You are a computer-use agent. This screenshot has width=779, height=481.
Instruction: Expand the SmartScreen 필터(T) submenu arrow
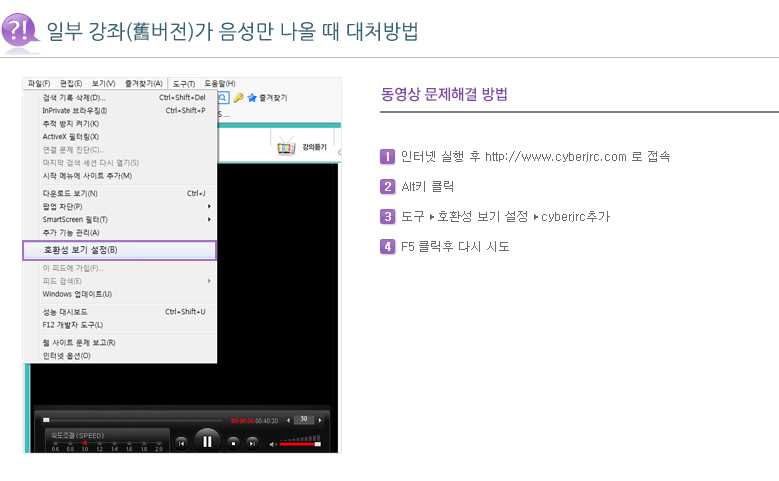pos(209,219)
